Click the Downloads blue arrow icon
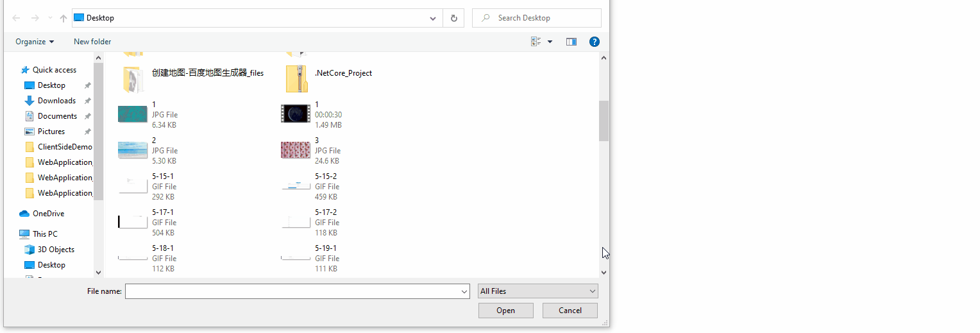This screenshot has width=980, height=333. click(29, 101)
